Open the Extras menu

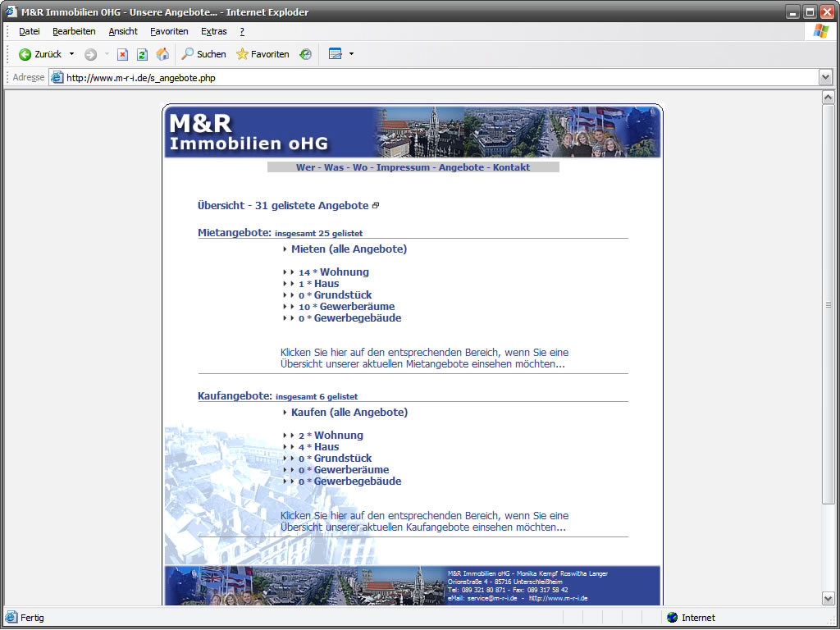tap(213, 31)
